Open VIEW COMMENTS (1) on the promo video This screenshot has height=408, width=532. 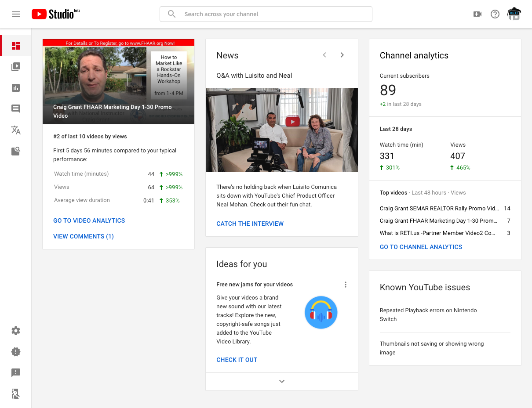pyautogui.click(x=83, y=236)
